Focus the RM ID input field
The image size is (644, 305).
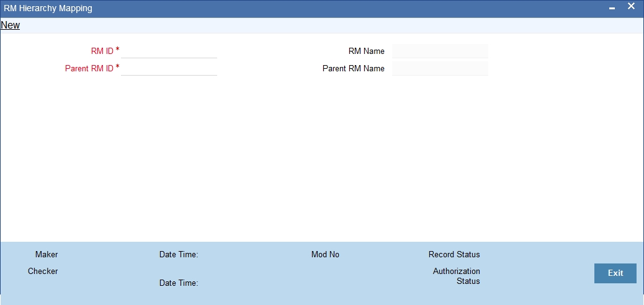tap(169, 51)
